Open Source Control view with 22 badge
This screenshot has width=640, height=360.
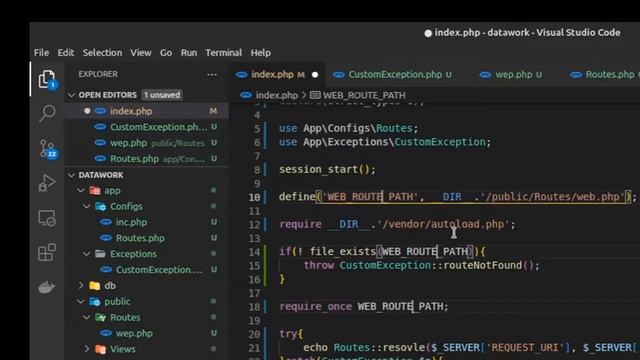point(47,149)
